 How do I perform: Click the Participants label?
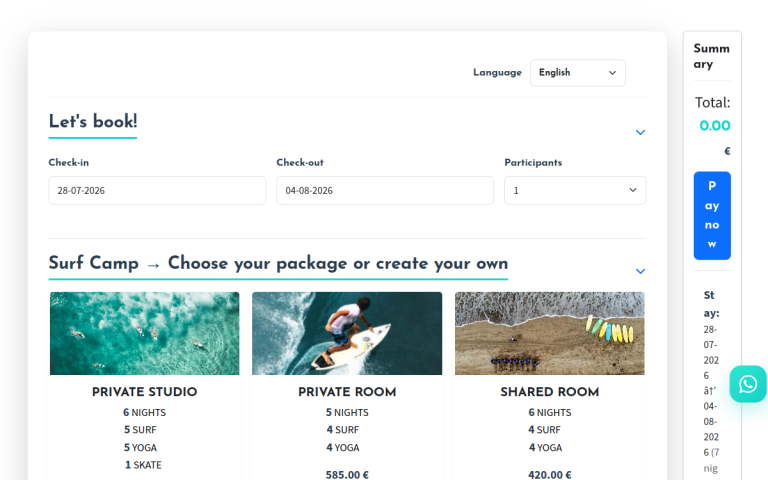pyautogui.click(x=533, y=163)
